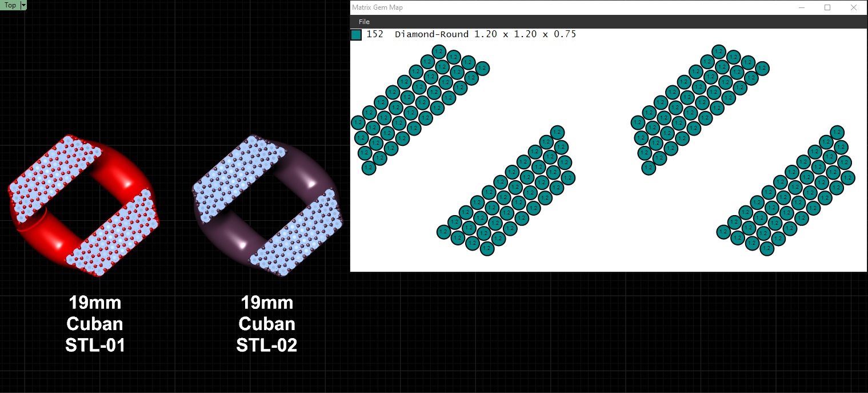This screenshot has height=393, width=868.
Task: Click topmost gem of upper-left gem cluster
Action: [439, 51]
